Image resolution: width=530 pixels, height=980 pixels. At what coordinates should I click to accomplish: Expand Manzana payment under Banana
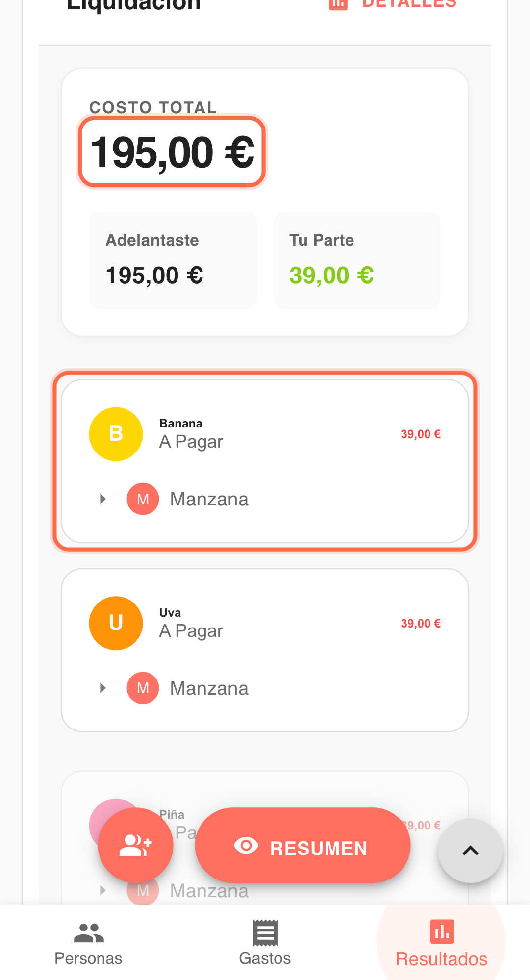pos(103,499)
